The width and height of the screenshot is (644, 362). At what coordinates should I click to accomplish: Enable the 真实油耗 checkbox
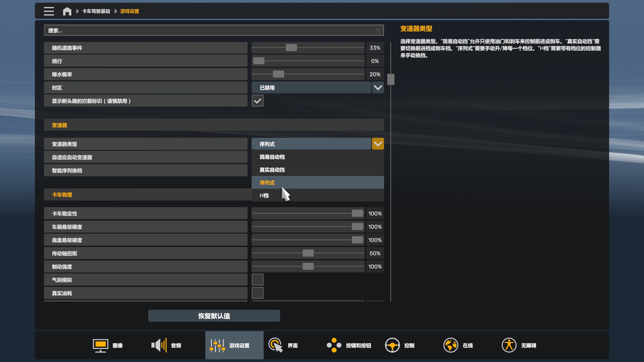(258, 293)
